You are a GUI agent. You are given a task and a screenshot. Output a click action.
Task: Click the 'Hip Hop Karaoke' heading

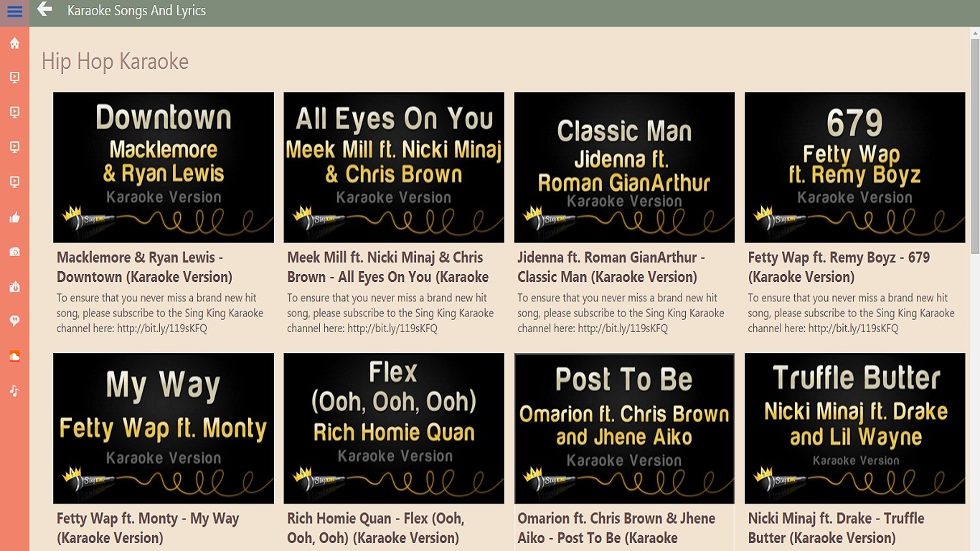point(115,62)
